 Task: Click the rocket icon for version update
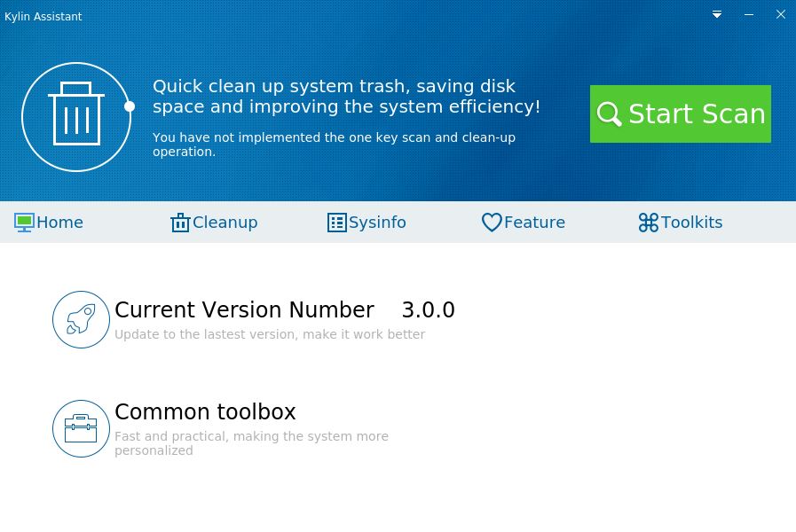(81, 319)
